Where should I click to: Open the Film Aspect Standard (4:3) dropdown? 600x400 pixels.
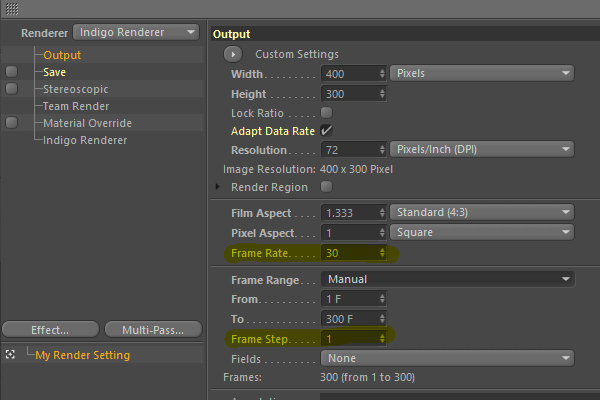[481, 212]
